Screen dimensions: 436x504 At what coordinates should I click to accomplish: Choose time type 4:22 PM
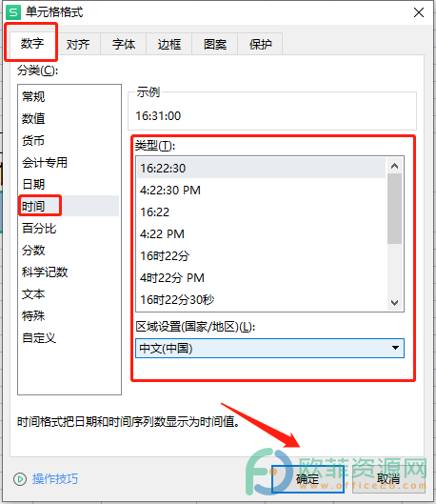pyautogui.click(x=262, y=233)
